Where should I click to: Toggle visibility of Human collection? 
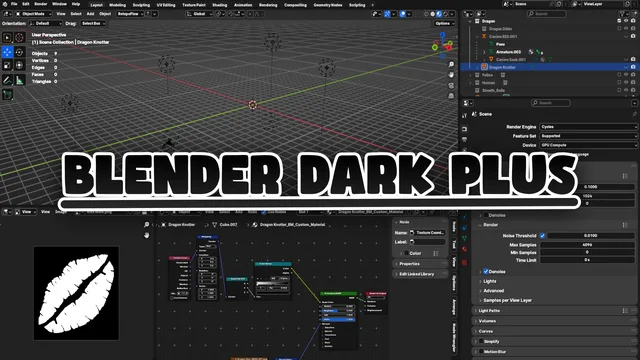tap(626, 83)
